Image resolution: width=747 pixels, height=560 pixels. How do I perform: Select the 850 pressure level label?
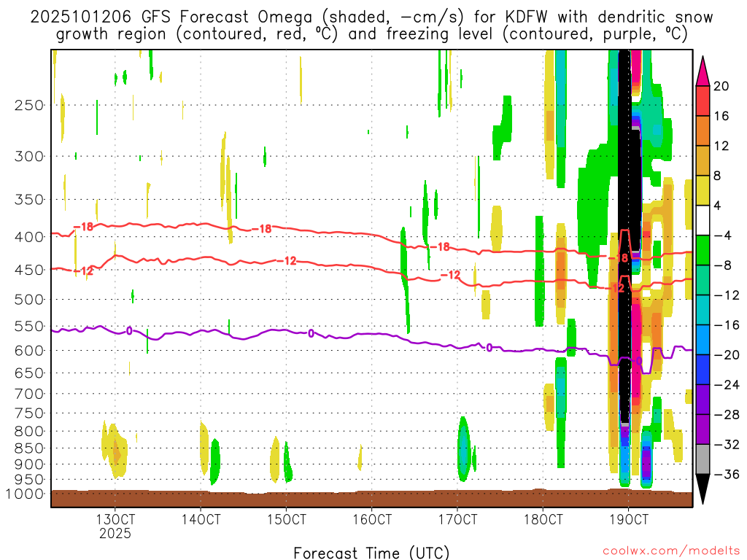click(29, 448)
